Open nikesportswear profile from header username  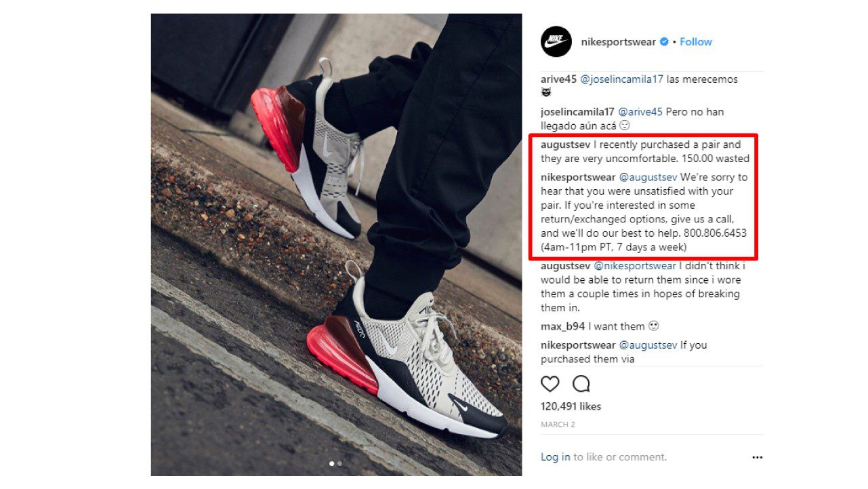[x=619, y=42]
